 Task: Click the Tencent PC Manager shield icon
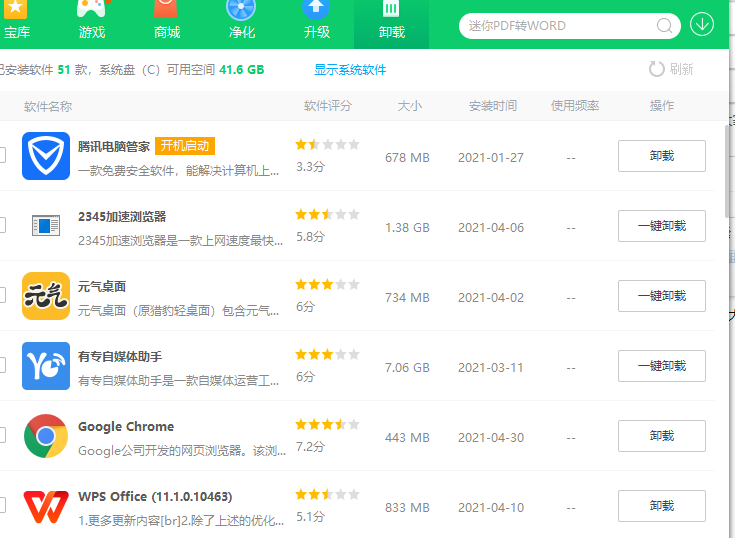[x=46, y=156]
